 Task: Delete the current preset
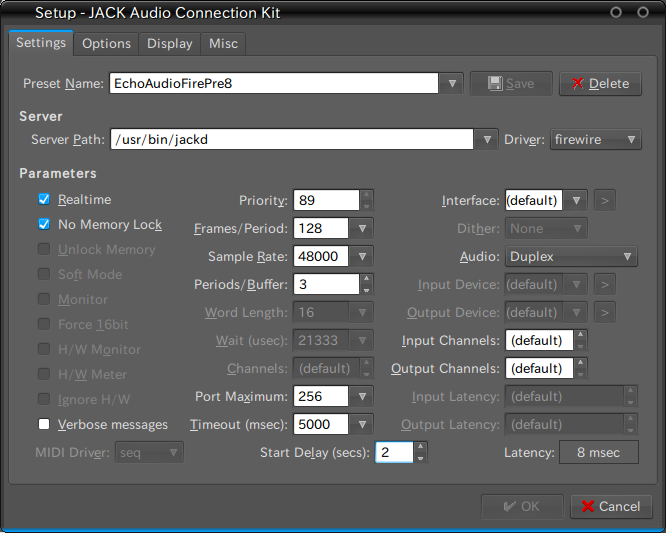point(600,84)
